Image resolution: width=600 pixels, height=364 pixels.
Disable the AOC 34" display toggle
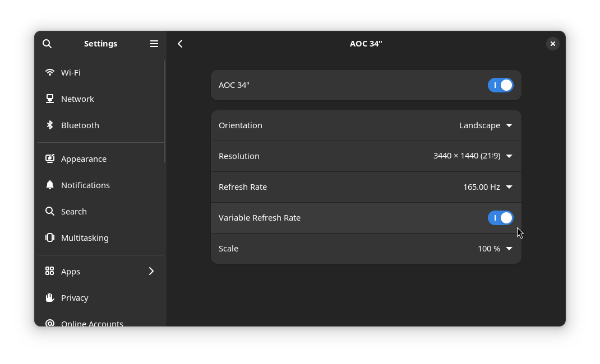(500, 85)
